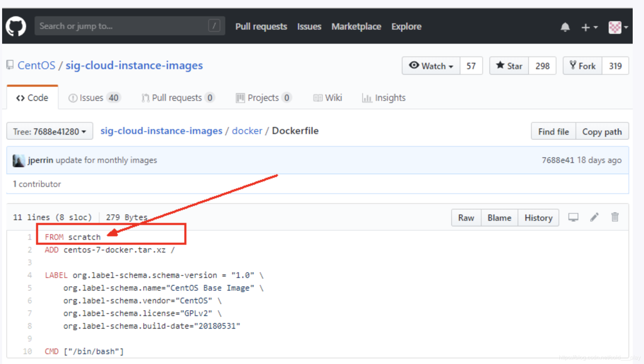644x364 pixels.
Task: Open the file History
Action: point(538,218)
